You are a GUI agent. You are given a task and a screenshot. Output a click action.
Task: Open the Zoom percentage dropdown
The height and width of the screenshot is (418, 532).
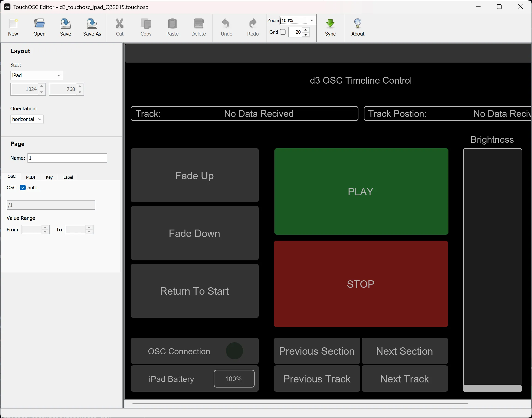tap(312, 20)
